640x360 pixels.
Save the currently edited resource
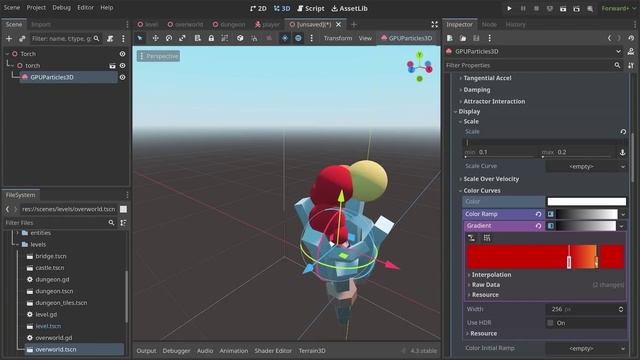pyautogui.click(x=476, y=38)
